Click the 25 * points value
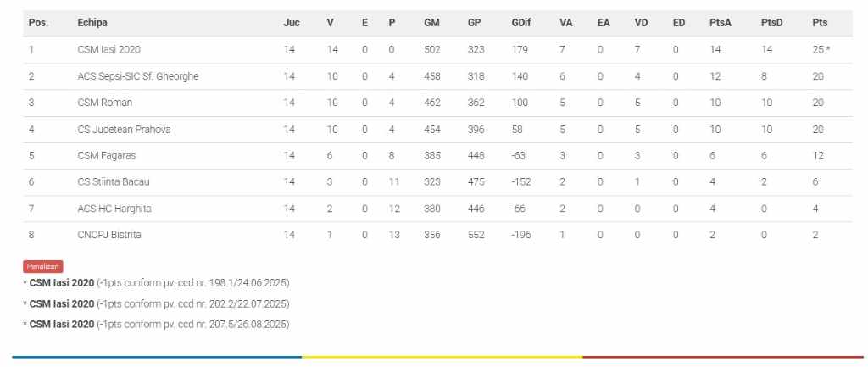Screen dimensions: 868x367 click(x=820, y=50)
